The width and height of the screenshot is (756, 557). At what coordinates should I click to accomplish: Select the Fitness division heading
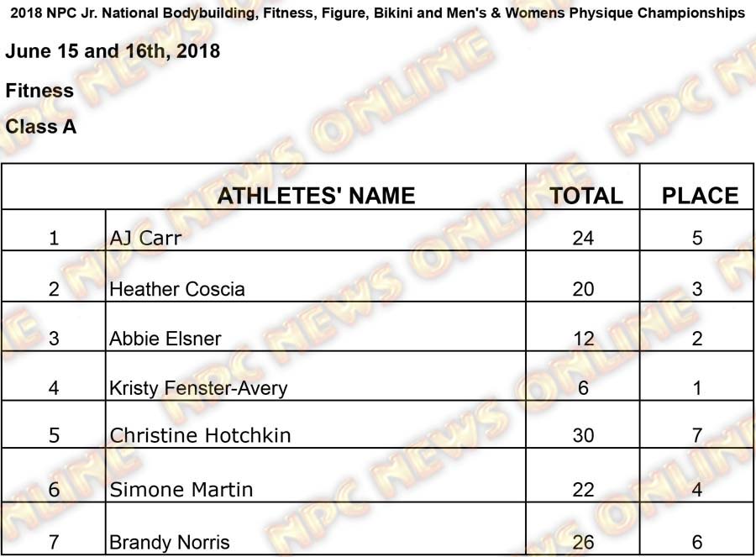pos(39,90)
